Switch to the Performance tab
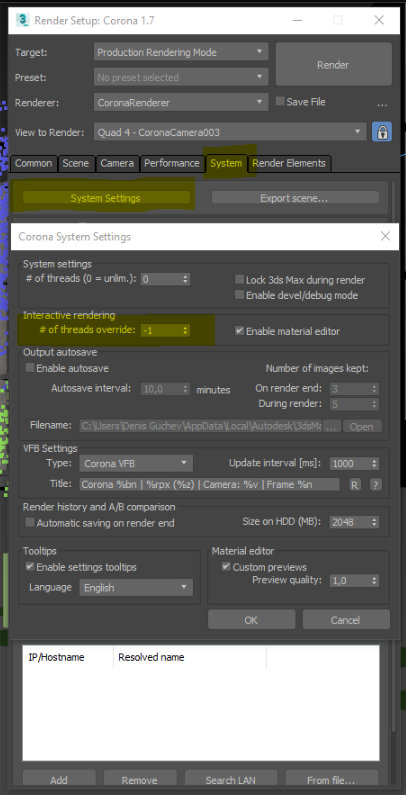 coord(171,163)
